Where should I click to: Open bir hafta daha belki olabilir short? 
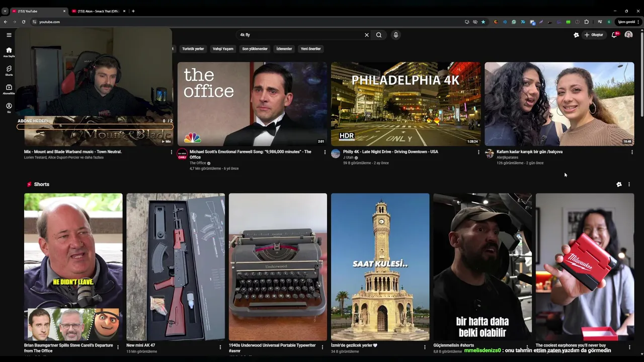(x=482, y=267)
